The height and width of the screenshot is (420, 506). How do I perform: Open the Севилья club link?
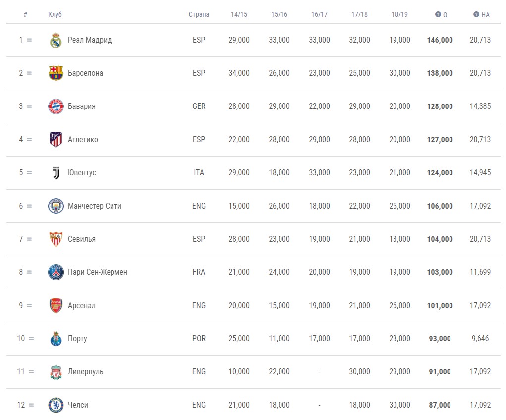click(x=82, y=239)
